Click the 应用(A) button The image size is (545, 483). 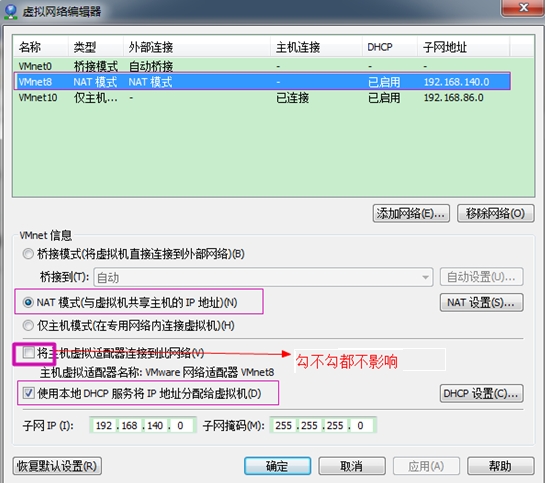click(426, 466)
